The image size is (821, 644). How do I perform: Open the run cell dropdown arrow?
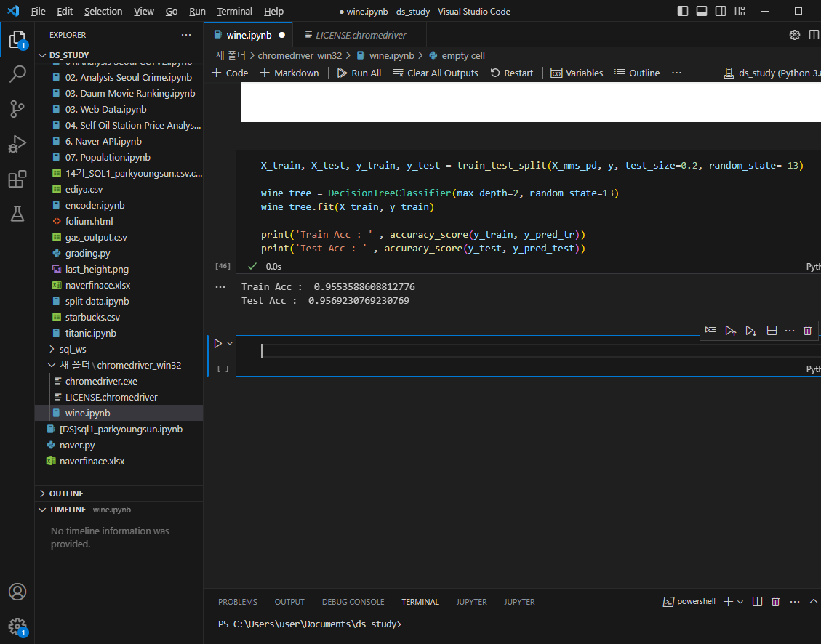point(229,344)
